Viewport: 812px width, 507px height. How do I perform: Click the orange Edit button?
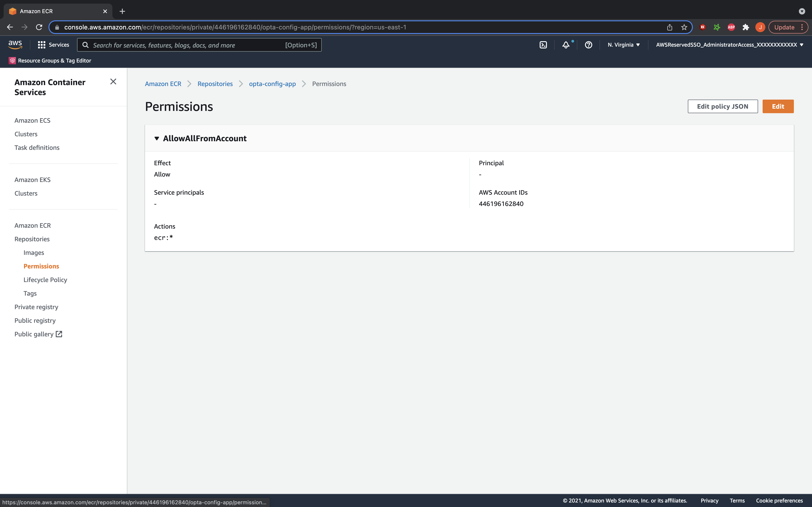coord(778,106)
